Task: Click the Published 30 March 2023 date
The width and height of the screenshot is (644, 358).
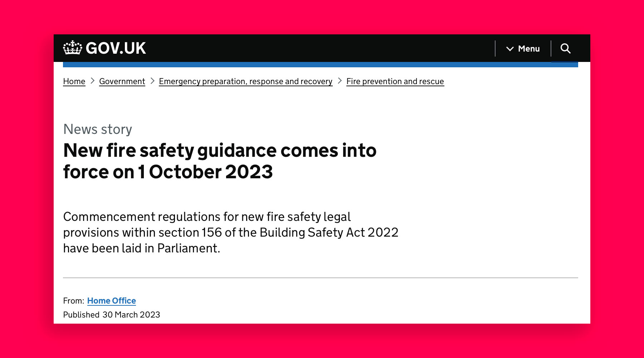Action: pyautogui.click(x=112, y=315)
